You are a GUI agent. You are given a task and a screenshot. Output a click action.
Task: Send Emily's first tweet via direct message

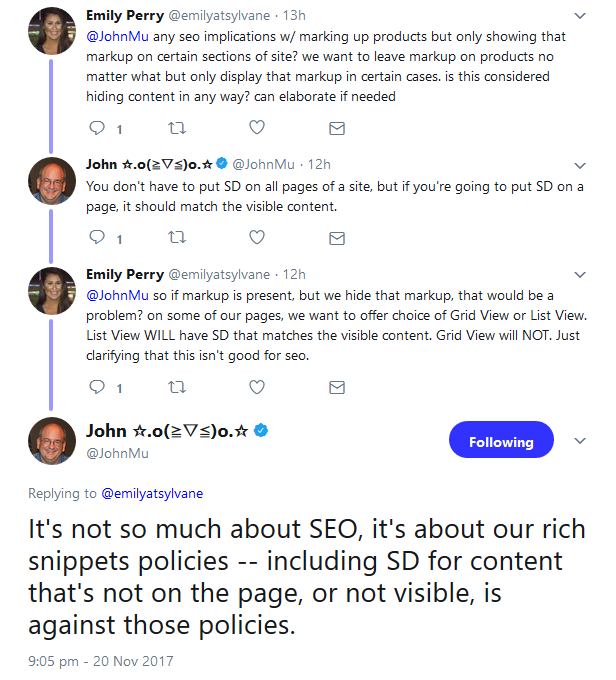pyautogui.click(x=337, y=128)
